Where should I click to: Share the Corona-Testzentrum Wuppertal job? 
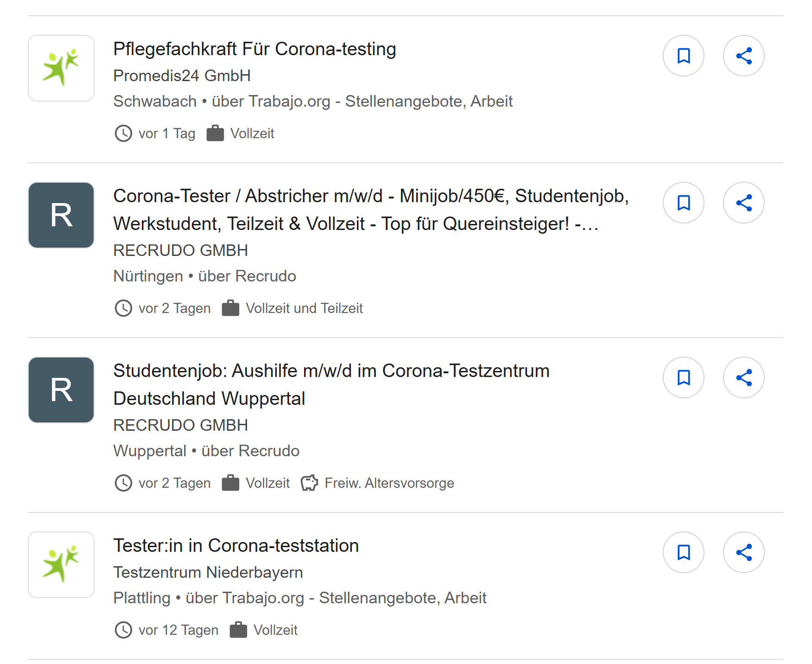(744, 378)
